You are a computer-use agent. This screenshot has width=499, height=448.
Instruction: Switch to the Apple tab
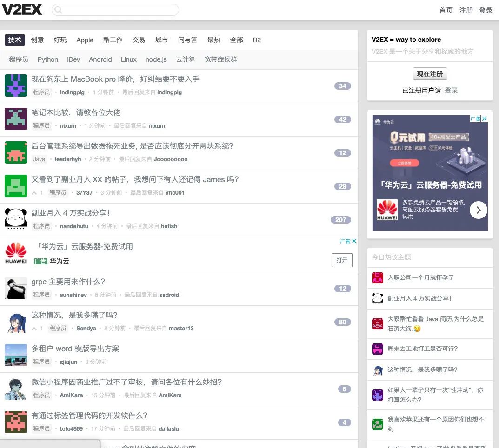coord(85,40)
